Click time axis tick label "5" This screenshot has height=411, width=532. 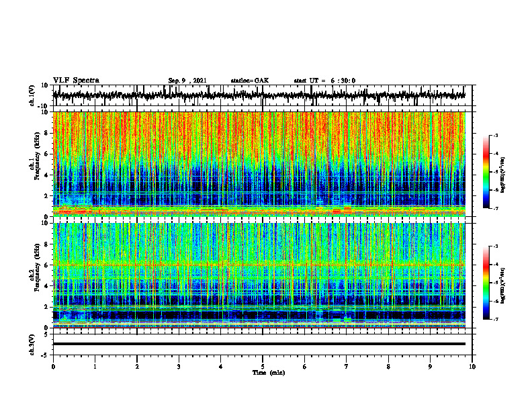263,367
